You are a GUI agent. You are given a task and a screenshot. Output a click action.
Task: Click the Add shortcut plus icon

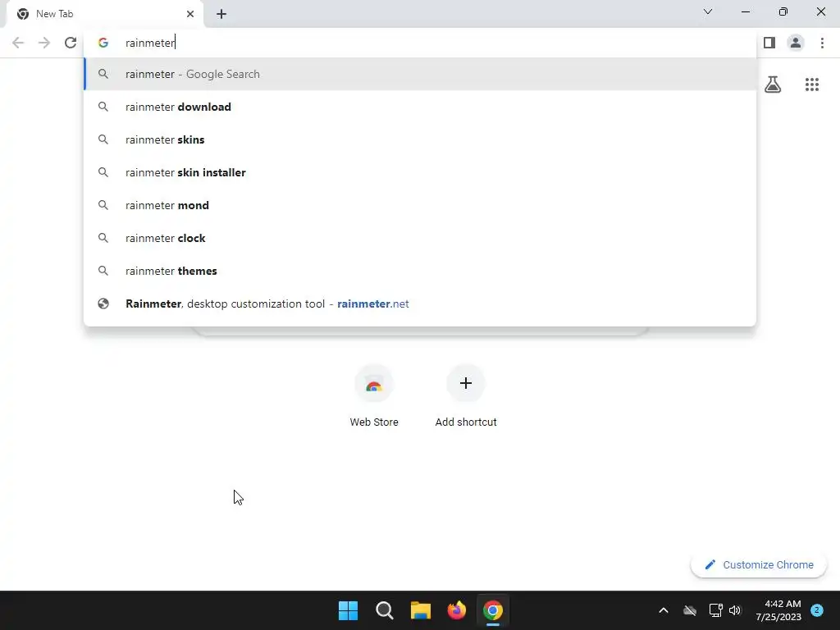466,384
